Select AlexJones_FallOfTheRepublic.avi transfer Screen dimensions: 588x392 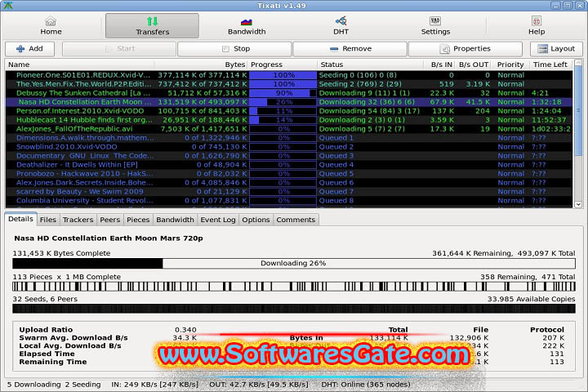tap(289, 129)
